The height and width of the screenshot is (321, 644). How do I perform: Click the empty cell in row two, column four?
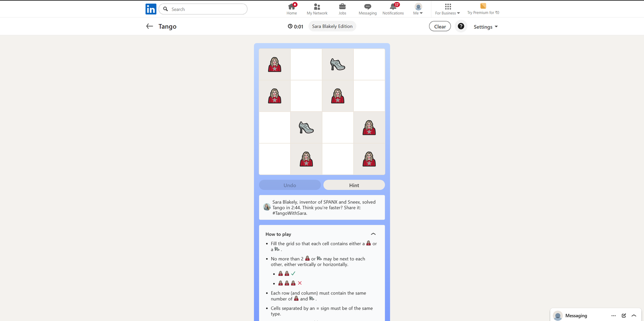pos(369,96)
